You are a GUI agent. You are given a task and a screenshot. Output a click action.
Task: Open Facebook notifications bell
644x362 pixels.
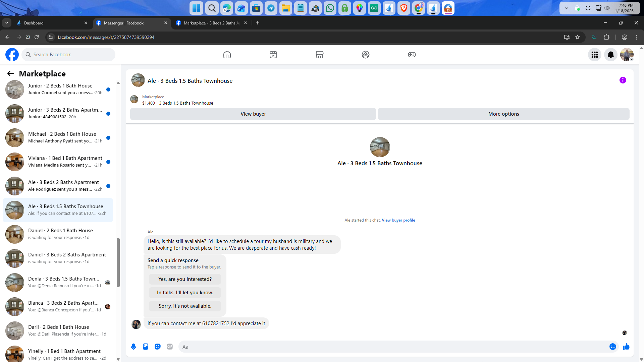pyautogui.click(x=610, y=55)
